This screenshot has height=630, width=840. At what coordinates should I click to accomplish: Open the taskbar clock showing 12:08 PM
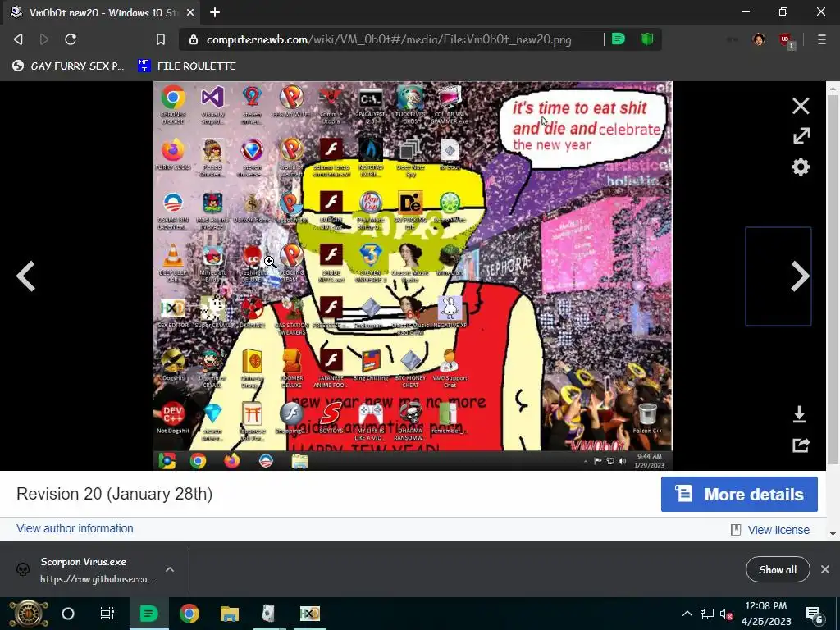pyautogui.click(x=766, y=614)
